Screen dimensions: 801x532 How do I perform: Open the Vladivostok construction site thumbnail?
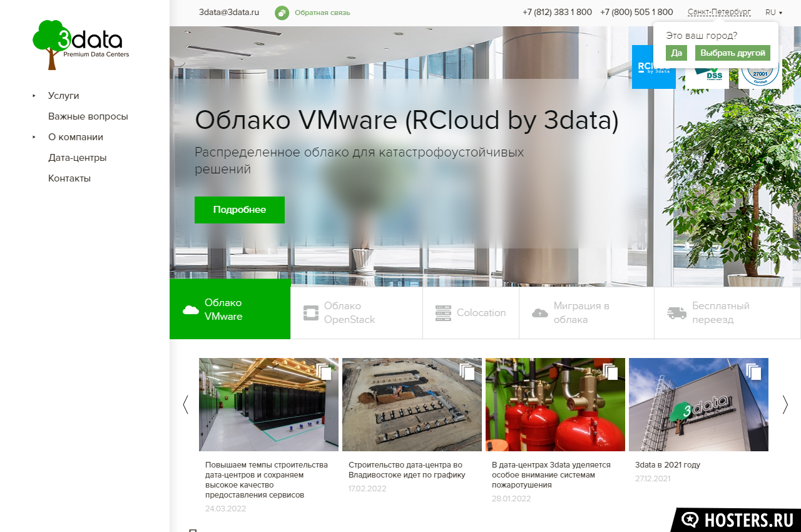(412, 404)
